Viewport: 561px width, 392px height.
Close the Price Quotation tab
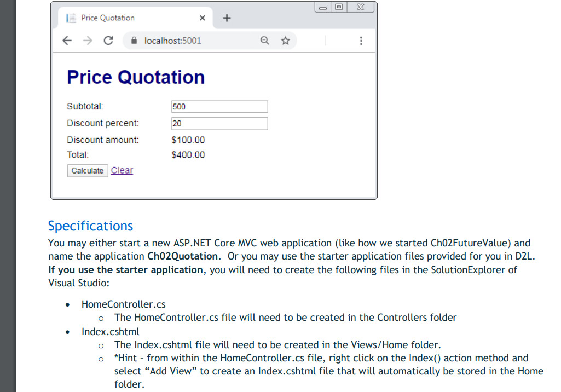coord(202,17)
